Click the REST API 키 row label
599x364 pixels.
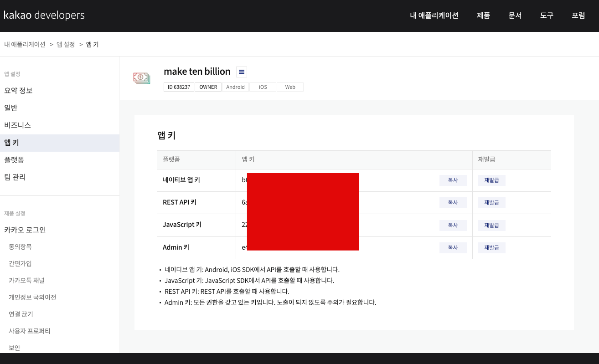coord(180,202)
